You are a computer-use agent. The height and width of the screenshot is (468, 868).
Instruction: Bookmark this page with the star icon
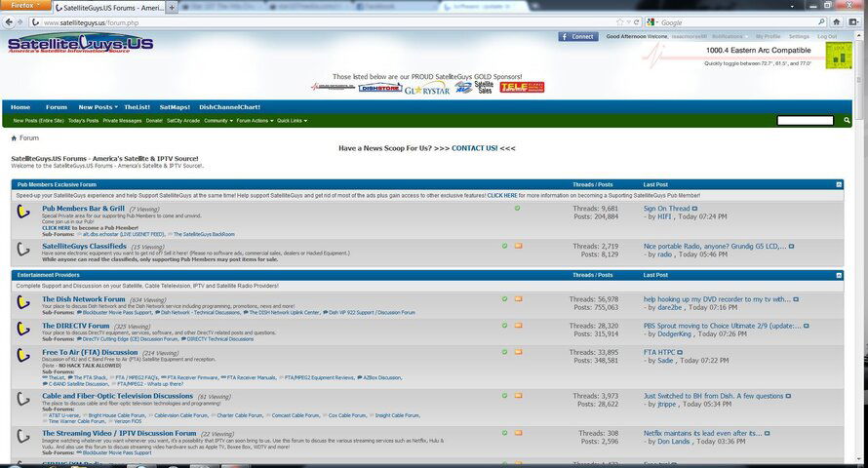point(619,22)
